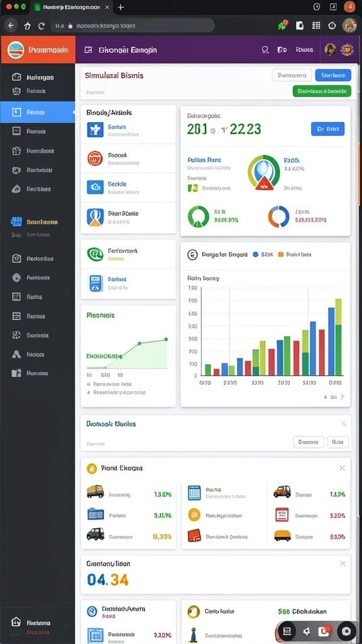Close the Rond Ekorqia panel

[x=343, y=468]
